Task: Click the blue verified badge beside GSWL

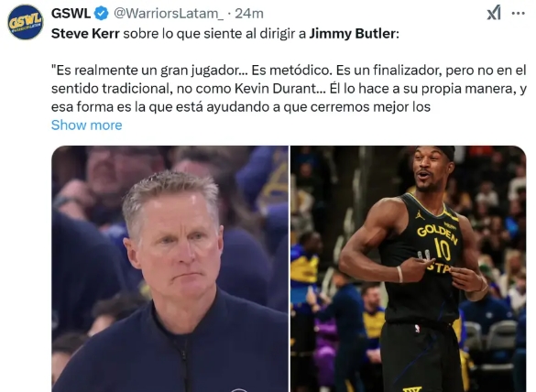Action: (x=102, y=14)
